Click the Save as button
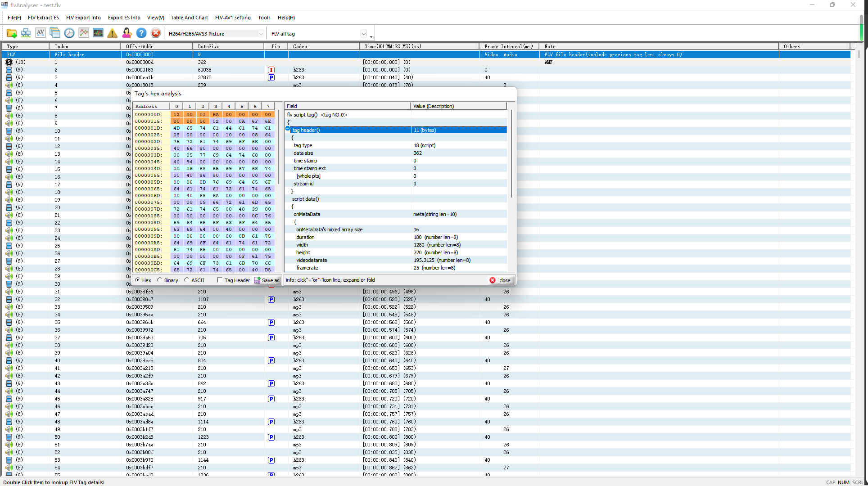This screenshot has height=486, width=868. point(267,280)
